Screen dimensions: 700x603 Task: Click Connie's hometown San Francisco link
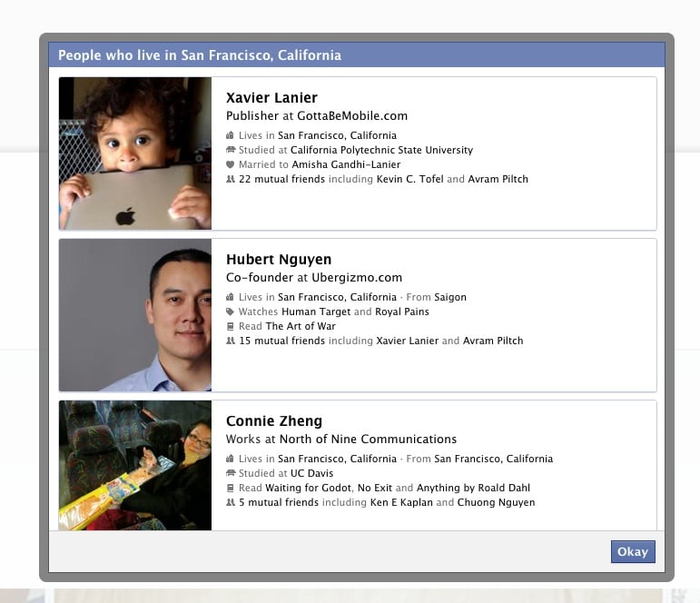pos(493,459)
